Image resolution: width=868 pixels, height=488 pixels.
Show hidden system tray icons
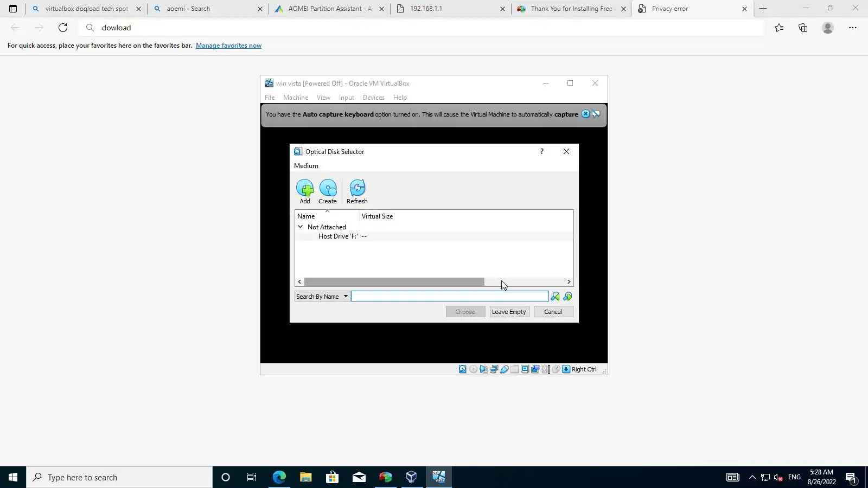tap(752, 477)
